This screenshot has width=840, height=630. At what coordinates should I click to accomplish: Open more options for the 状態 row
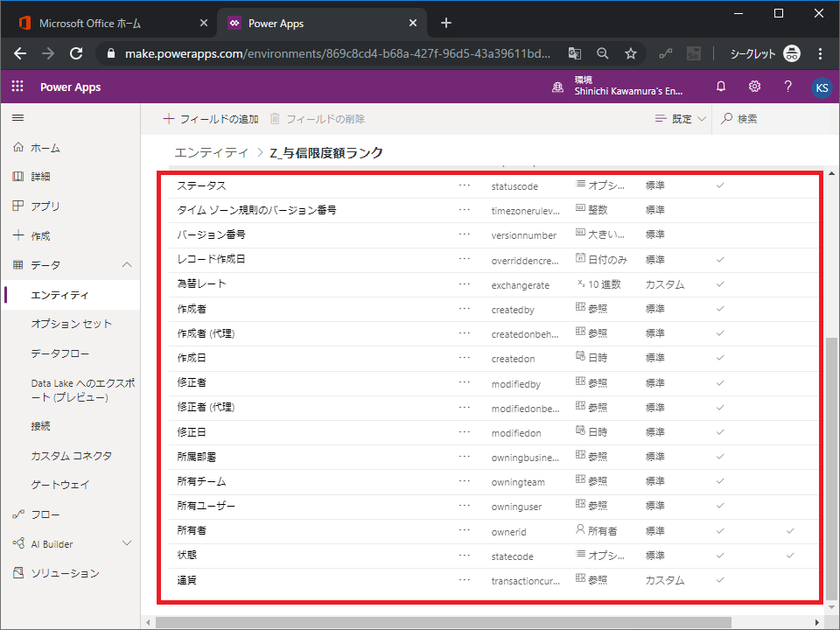click(465, 555)
